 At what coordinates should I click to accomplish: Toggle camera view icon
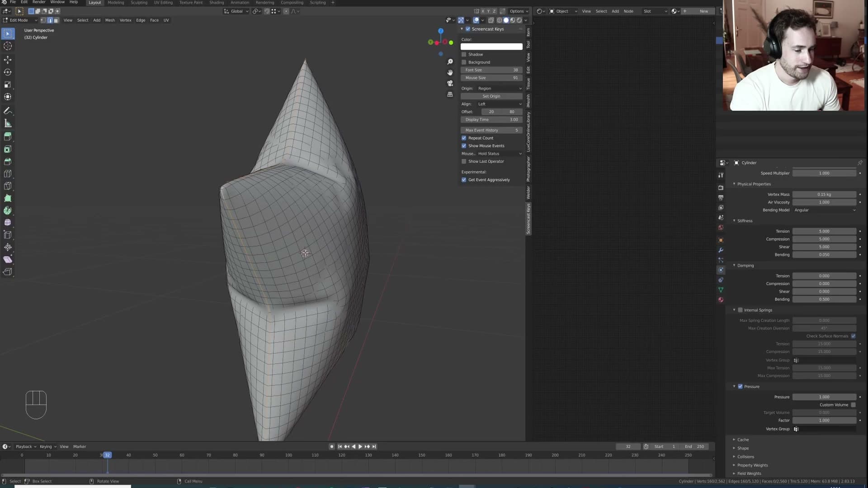pyautogui.click(x=450, y=83)
